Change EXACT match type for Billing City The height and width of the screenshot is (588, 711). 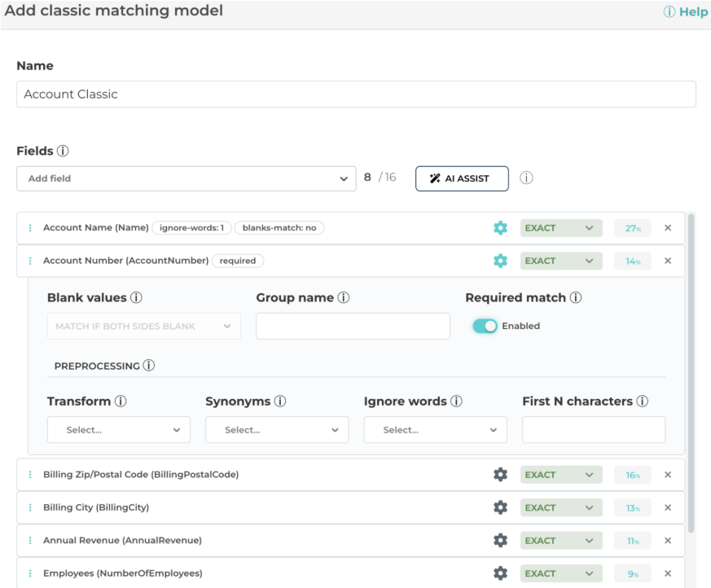click(561, 507)
